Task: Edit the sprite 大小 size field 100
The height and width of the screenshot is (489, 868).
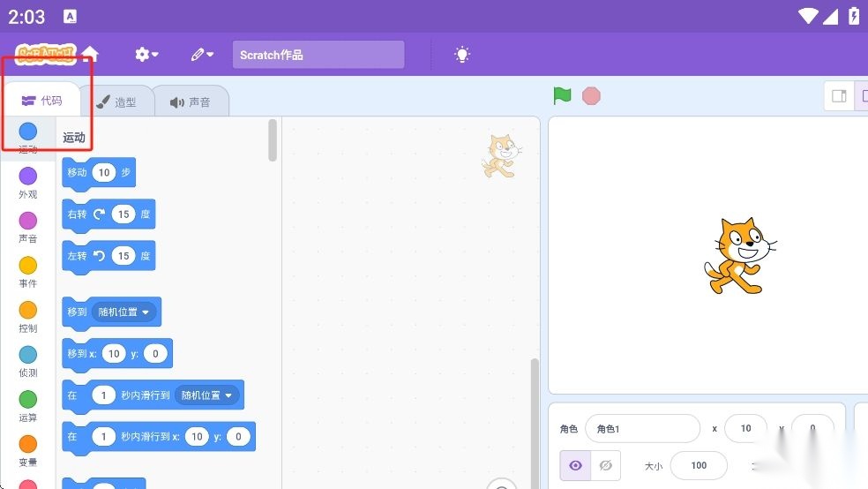Action: click(699, 466)
